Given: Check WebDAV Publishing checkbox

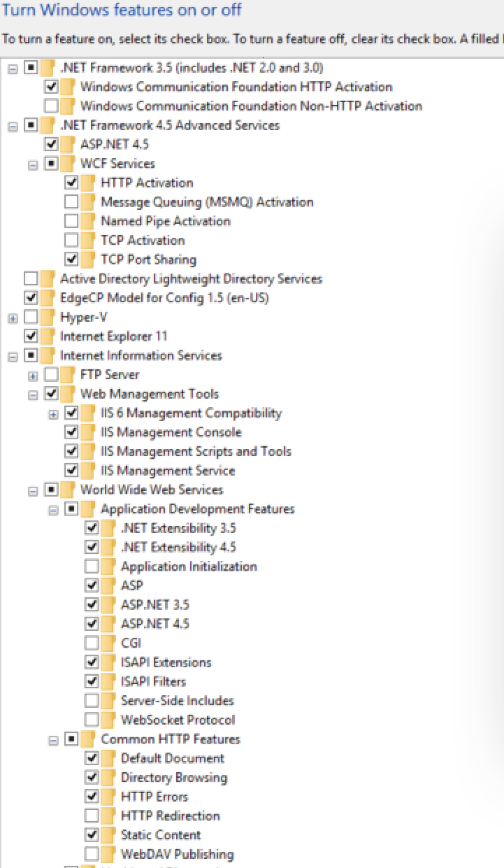Looking at the screenshot, I should coord(92,854).
